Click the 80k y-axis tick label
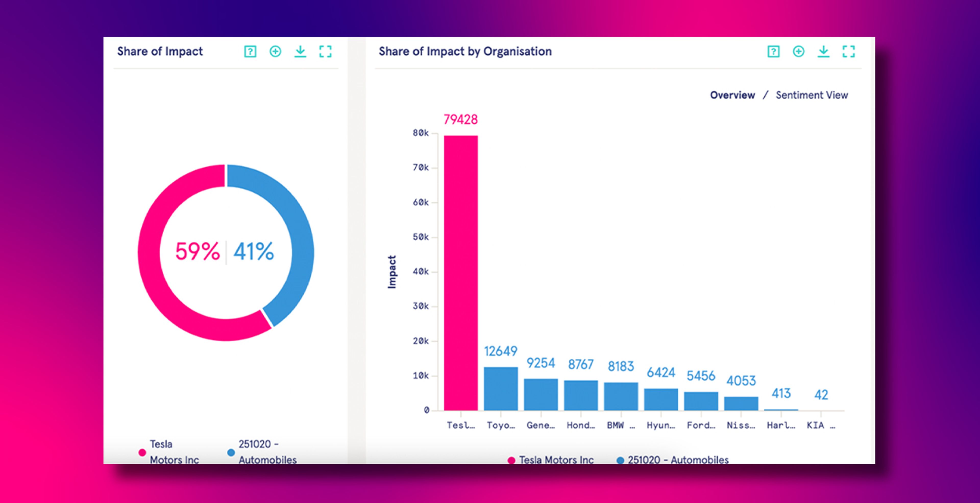 pyautogui.click(x=421, y=133)
